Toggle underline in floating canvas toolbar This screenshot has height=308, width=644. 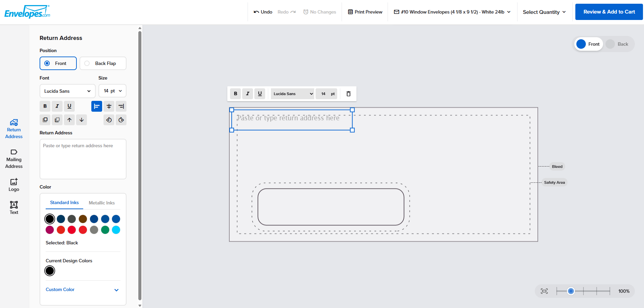(260, 94)
